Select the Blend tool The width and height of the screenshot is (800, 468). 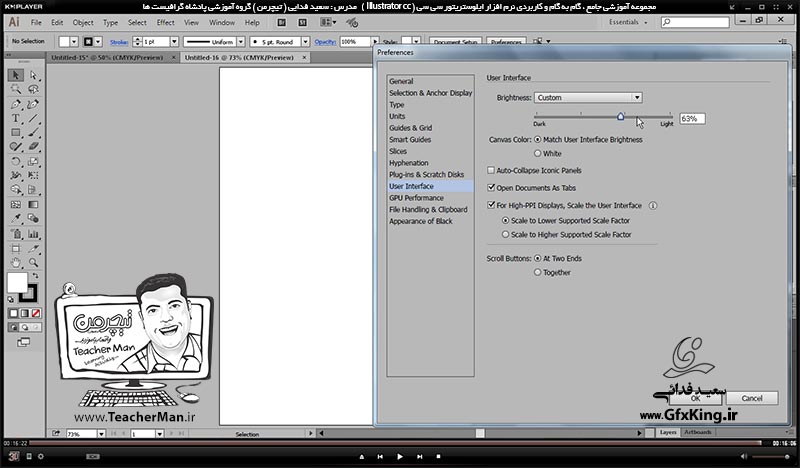(34, 218)
